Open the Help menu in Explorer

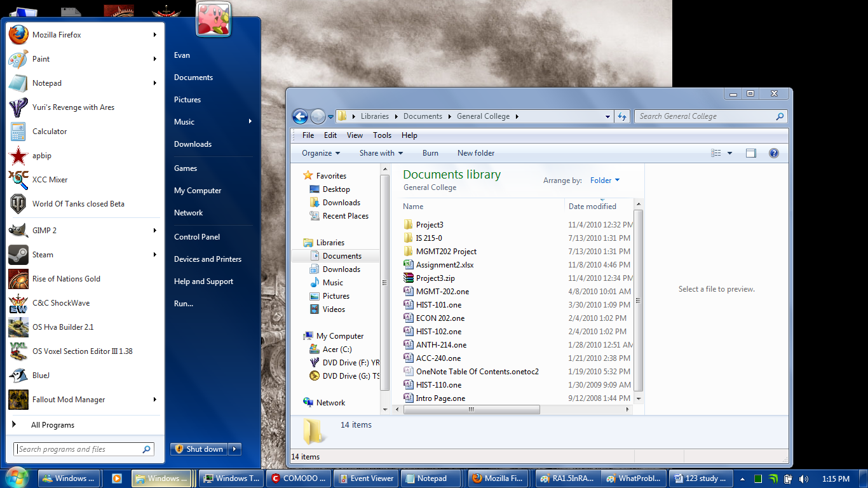pos(410,135)
